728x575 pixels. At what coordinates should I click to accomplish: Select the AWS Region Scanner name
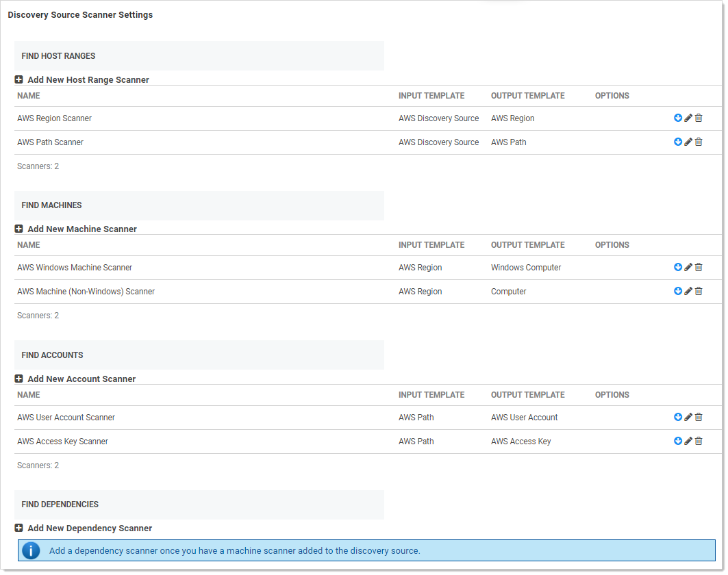pos(54,118)
